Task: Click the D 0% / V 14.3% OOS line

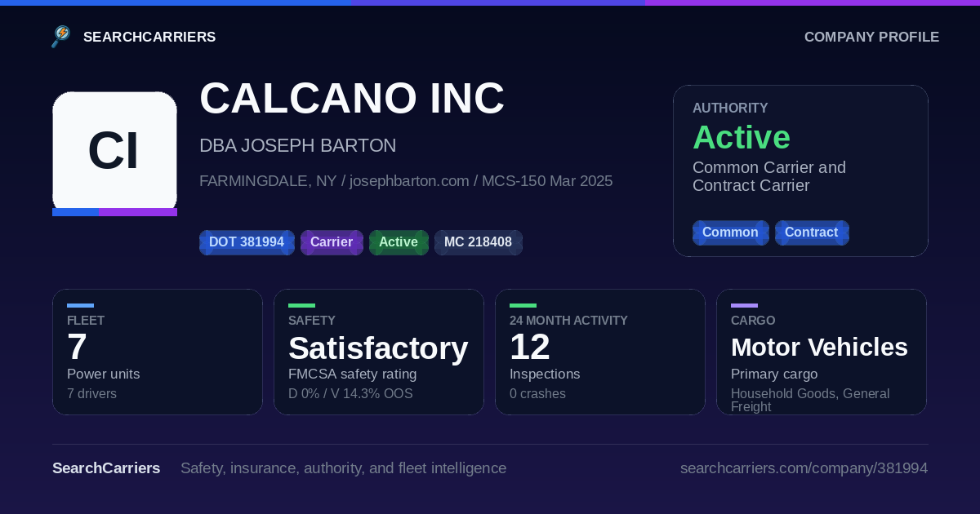Action: point(350,394)
